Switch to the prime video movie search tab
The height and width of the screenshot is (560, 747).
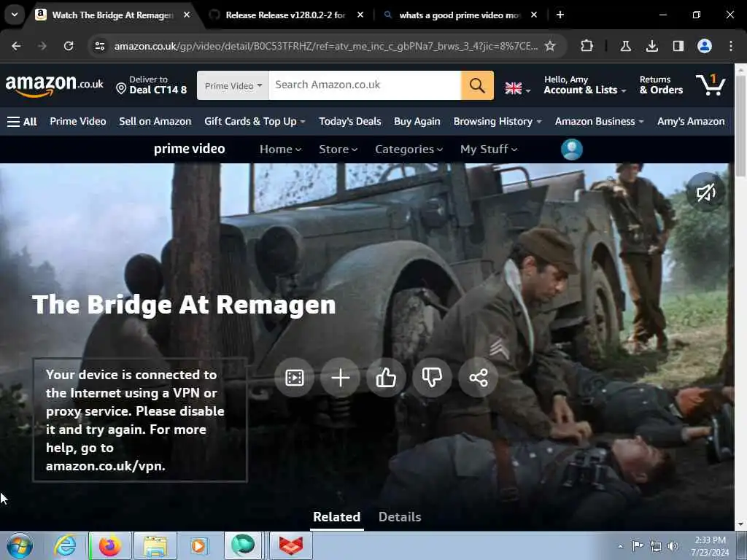(x=460, y=15)
